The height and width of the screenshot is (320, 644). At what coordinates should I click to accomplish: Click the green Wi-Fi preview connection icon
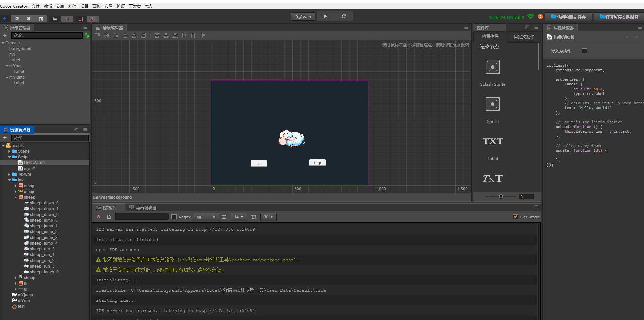coord(531,16)
